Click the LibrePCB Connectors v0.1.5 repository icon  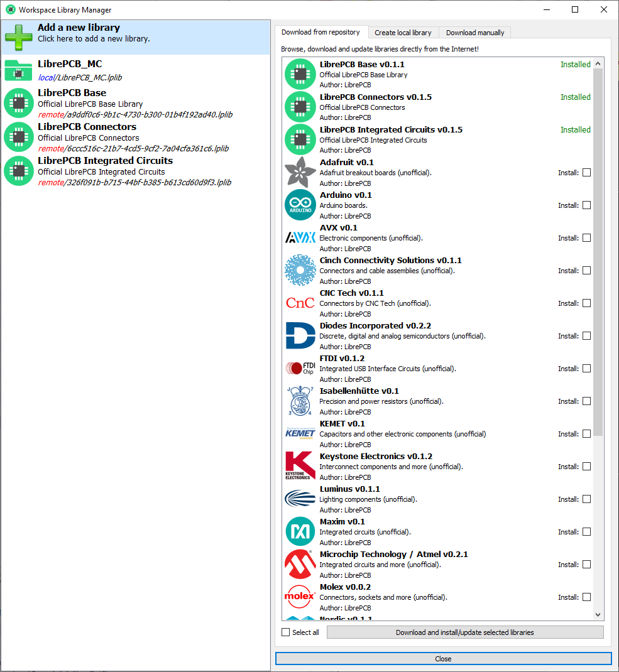tap(300, 107)
